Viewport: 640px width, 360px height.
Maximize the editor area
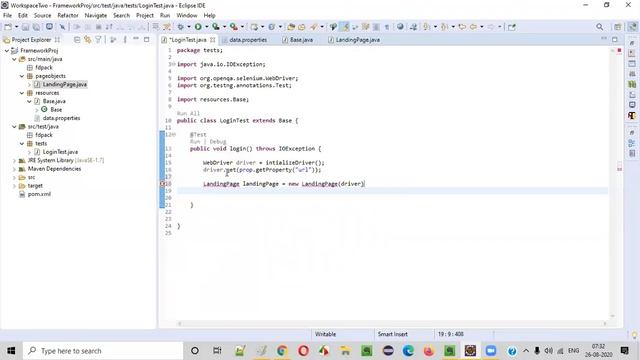pos(615,39)
